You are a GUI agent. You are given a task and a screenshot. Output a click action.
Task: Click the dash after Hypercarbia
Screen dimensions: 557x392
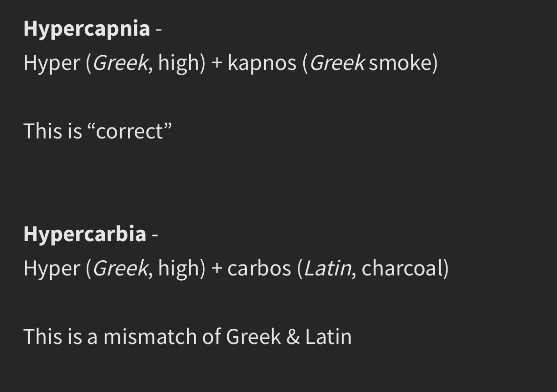click(x=155, y=235)
